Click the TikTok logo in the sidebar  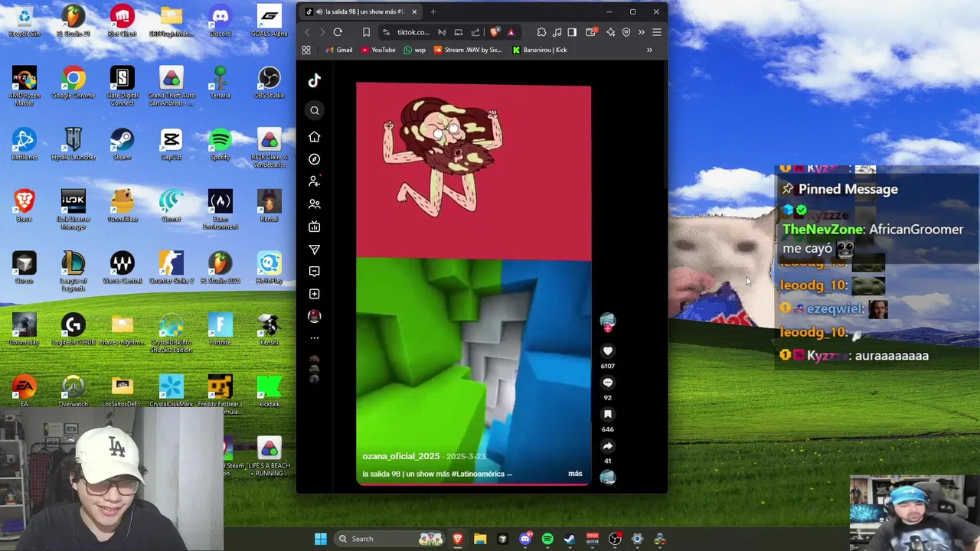pyautogui.click(x=314, y=80)
